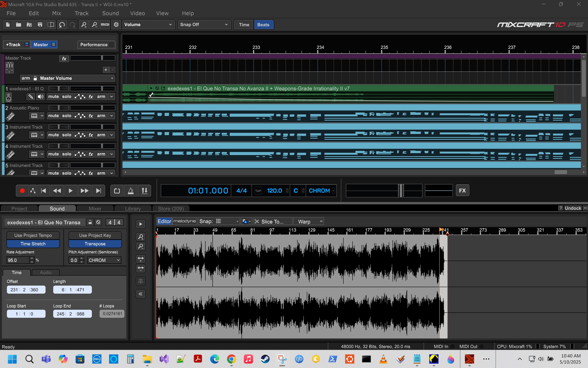588x368 pixels.
Task: Arm track 3 Instrument Track for recording
Action: (x=101, y=135)
